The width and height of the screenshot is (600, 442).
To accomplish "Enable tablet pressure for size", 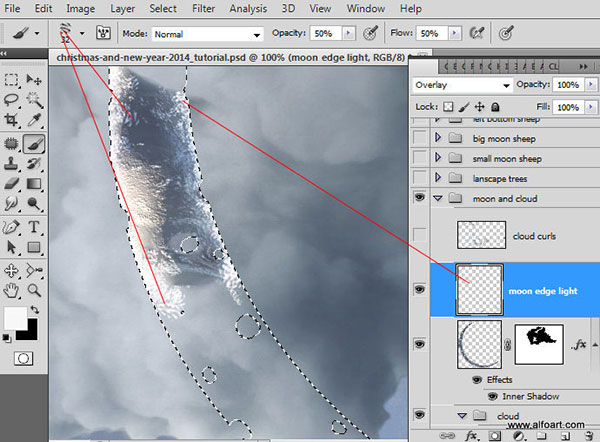I will click(x=506, y=33).
